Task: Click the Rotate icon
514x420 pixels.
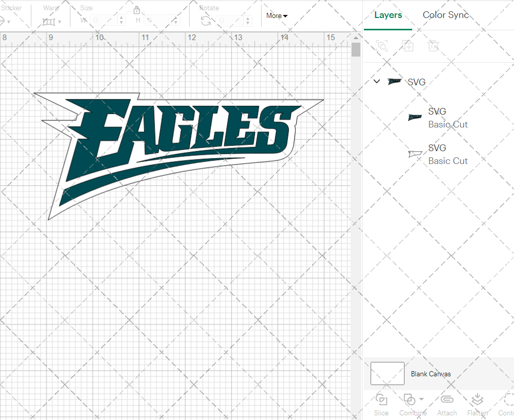Action: (206, 21)
